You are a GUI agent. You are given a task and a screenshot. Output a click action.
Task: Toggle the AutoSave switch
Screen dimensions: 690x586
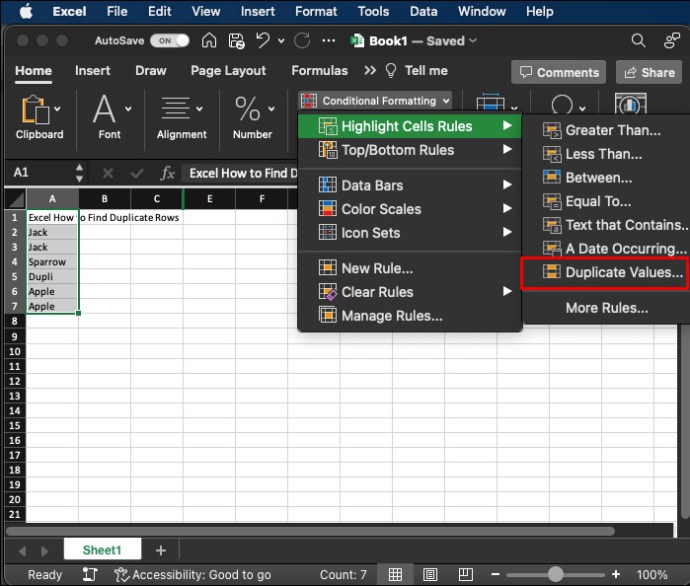170,41
